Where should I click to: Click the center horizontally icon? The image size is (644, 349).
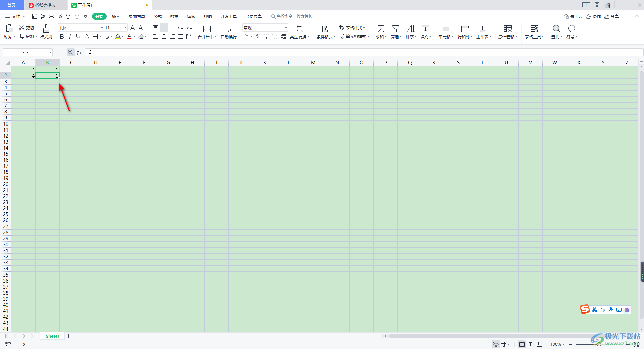pyautogui.click(x=164, y=36)
